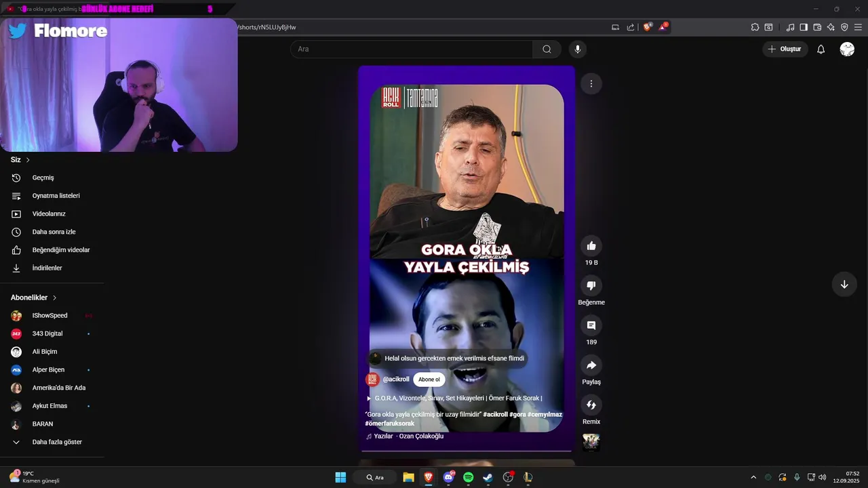This screenshot has height=488, width=868.
Task: Open browser extensions puzzle icon
Action: tap(755, 27)
